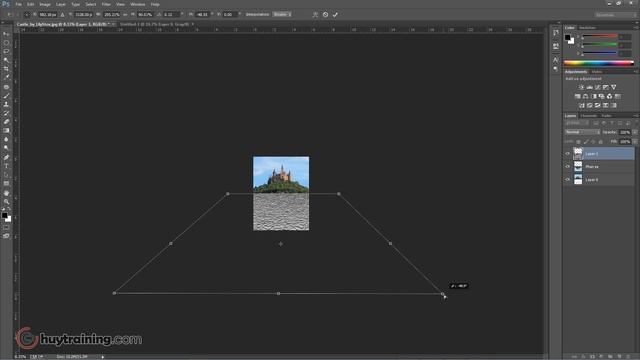
Task: Open the Normal blend mode dropdown
Action: (582, 132)
